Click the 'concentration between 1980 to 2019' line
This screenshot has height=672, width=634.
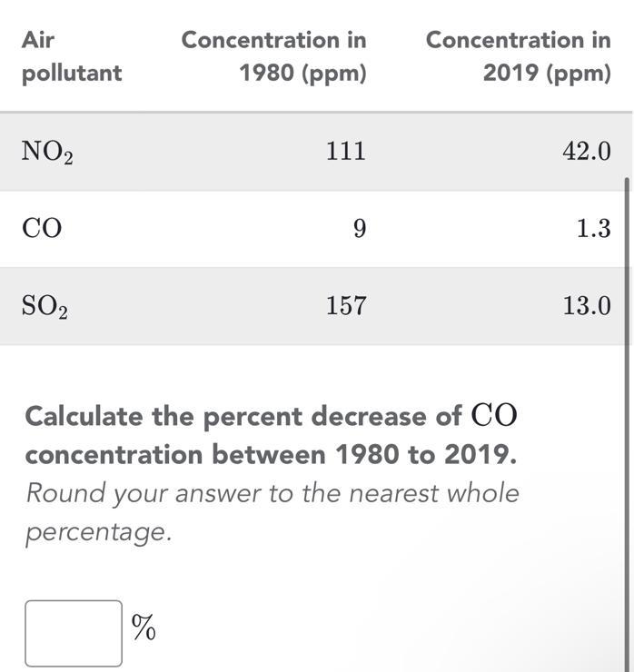271,454
